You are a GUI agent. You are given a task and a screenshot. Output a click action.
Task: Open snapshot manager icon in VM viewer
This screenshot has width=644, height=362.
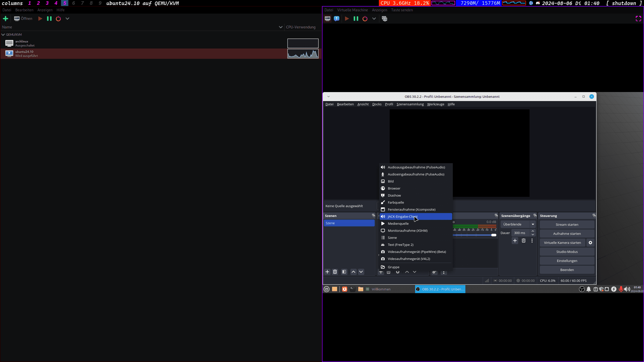385,19
